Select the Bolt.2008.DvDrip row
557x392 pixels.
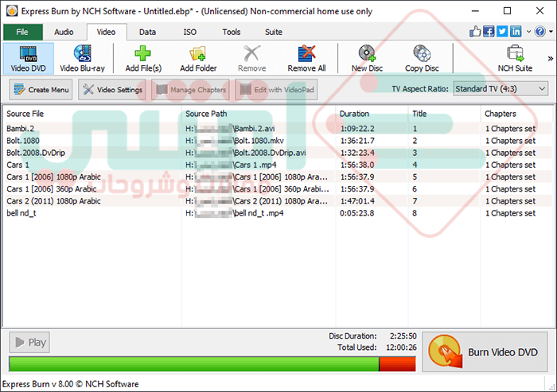click(x=278, y=153)
